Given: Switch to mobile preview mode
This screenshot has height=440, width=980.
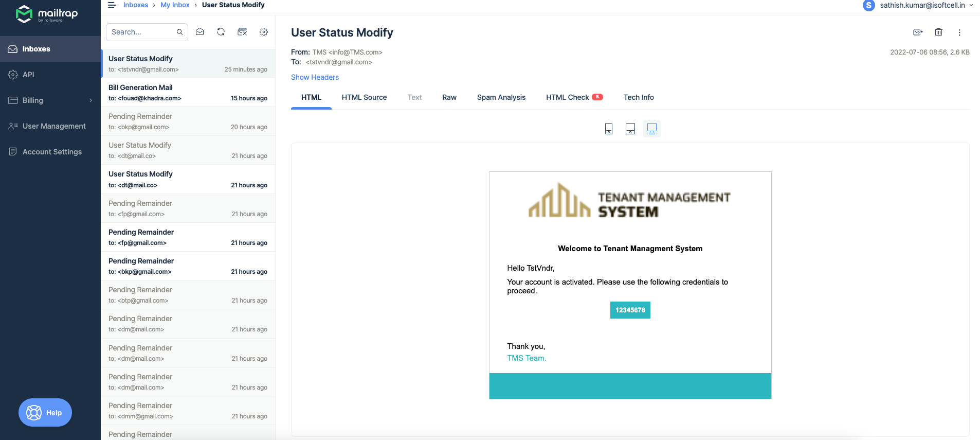Looking at the screenshot, I should coord(609,129).
